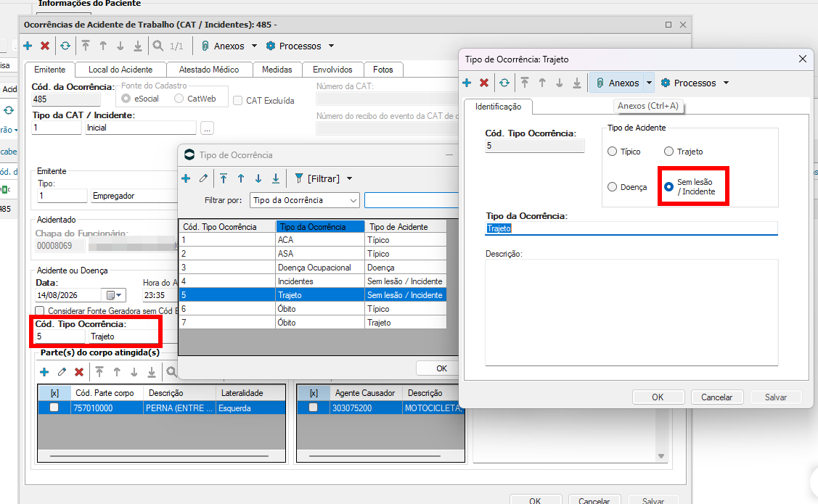Refresh icon in the Tipo de Ocorrência: Trajeto dialog

504,83
